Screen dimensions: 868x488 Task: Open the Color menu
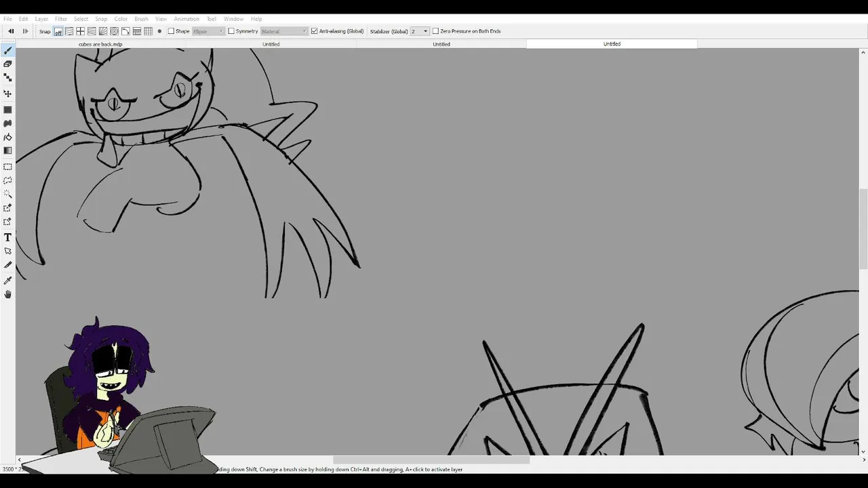pyautogui.click(x=121, y=19)
